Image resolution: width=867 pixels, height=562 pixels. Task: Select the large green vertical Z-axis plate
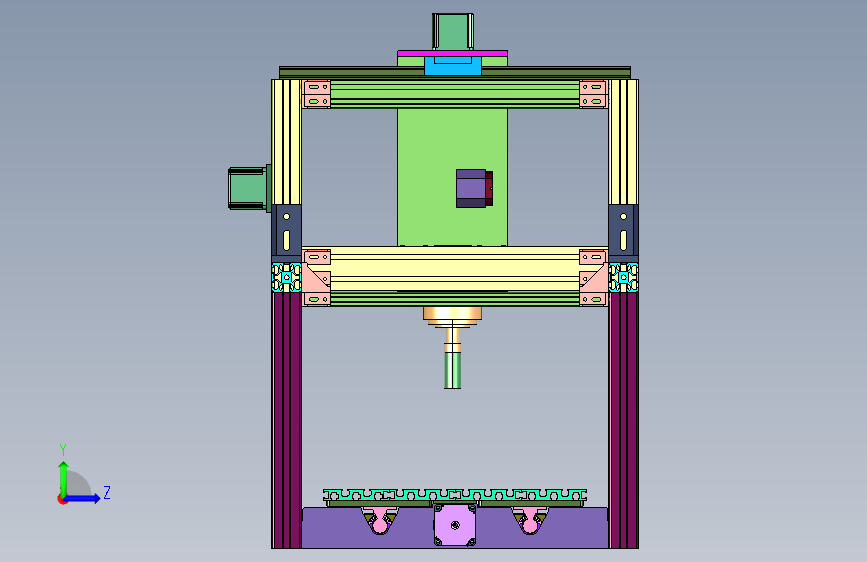coord(426,177)
